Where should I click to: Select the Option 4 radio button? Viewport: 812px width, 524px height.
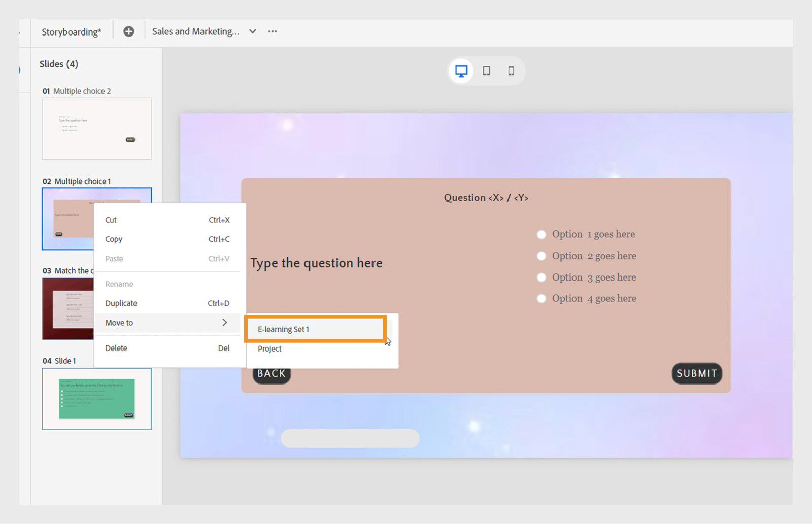point(541,298)
